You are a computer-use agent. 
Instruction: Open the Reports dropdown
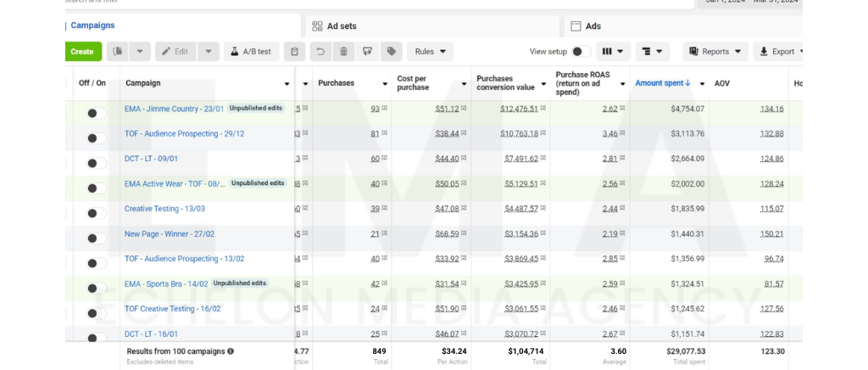click(715, 52)
